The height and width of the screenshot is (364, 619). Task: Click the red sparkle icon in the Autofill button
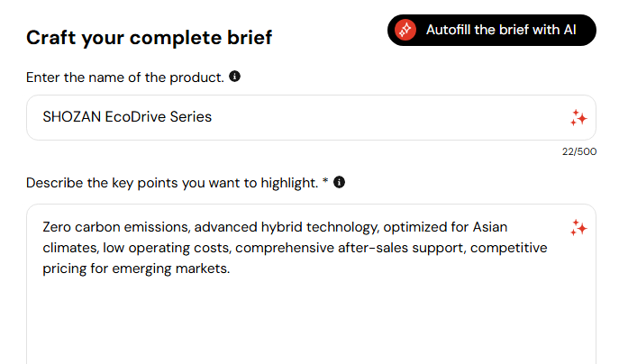click(x=405, y=30)
